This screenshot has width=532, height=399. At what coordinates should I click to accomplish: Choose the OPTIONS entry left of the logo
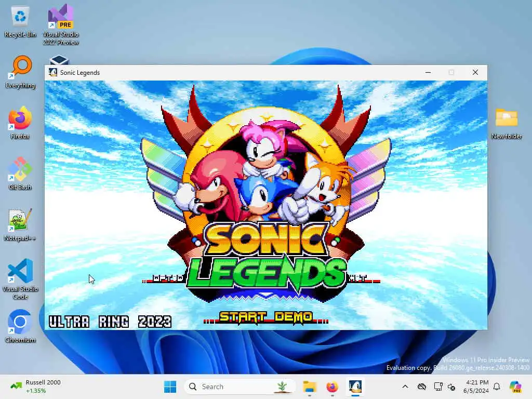[163, 279]
